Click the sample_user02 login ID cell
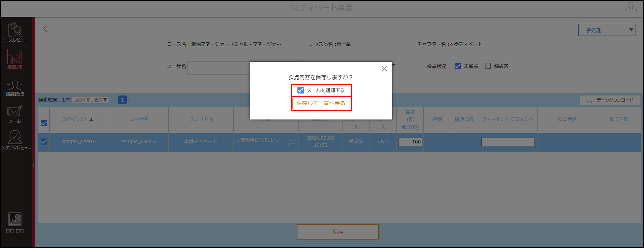Image resolution: width=644 pixels, height=248 pixels. [79, 142]
